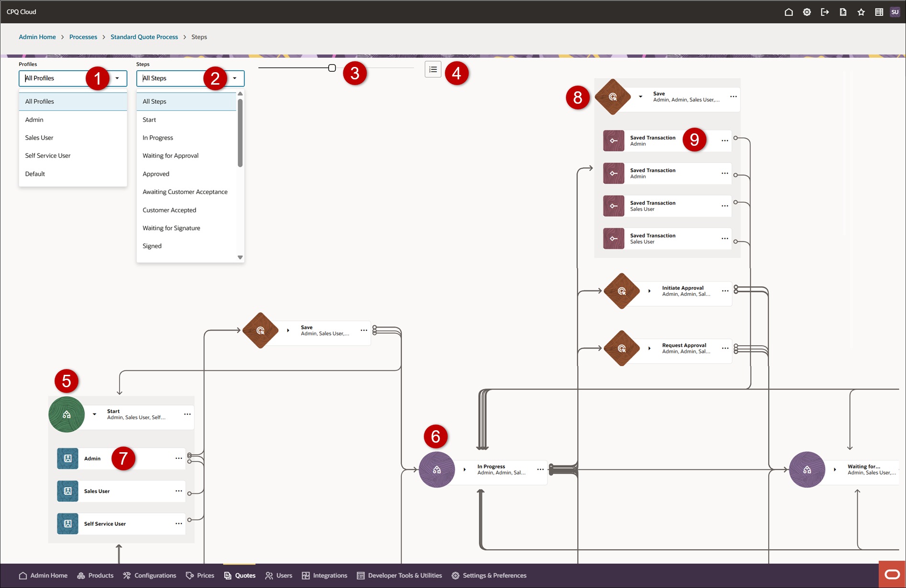Image resolution: width=906 pixels, height=588 pixels.
Task: Expand the Start step chevron
Action: [x=94, y=415]
